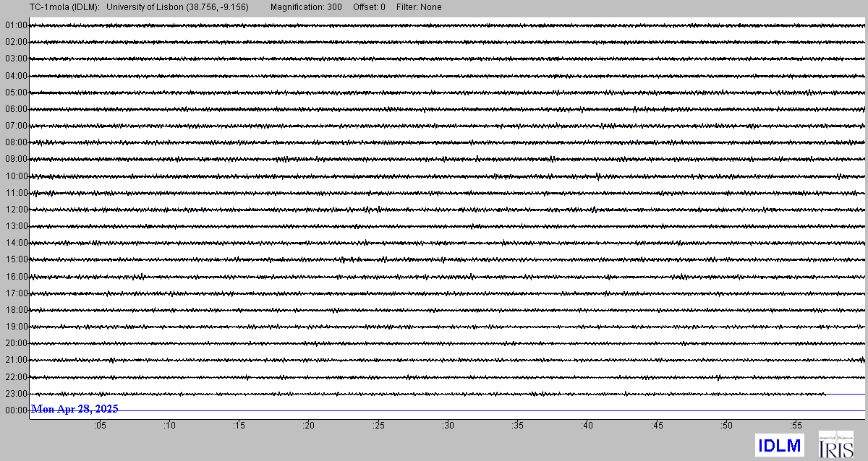Select the 22:00 hour label
The height and width of the screenshot is (461, 868).
click(16, 377)
